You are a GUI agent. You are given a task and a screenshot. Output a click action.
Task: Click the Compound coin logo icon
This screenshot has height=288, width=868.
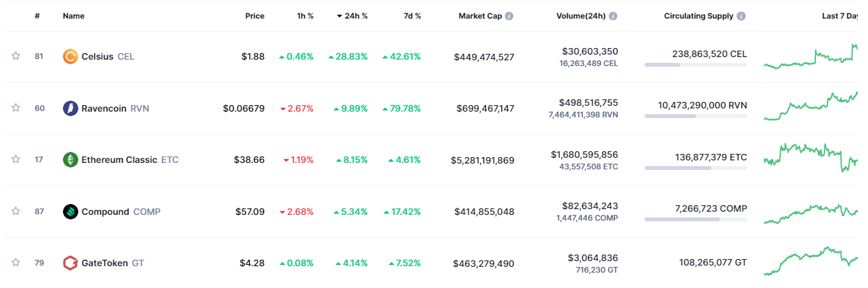[71, 212]
